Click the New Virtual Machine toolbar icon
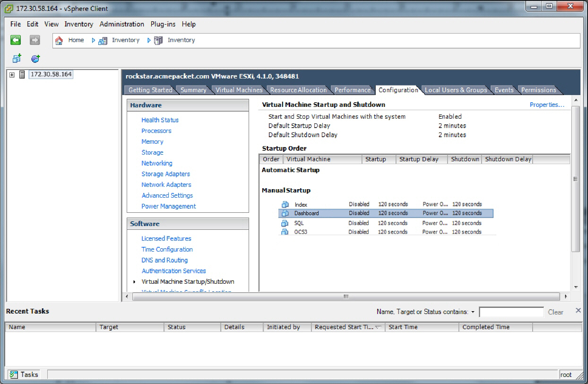The width and height of the screenshot is (588, 384). [17, 59]
